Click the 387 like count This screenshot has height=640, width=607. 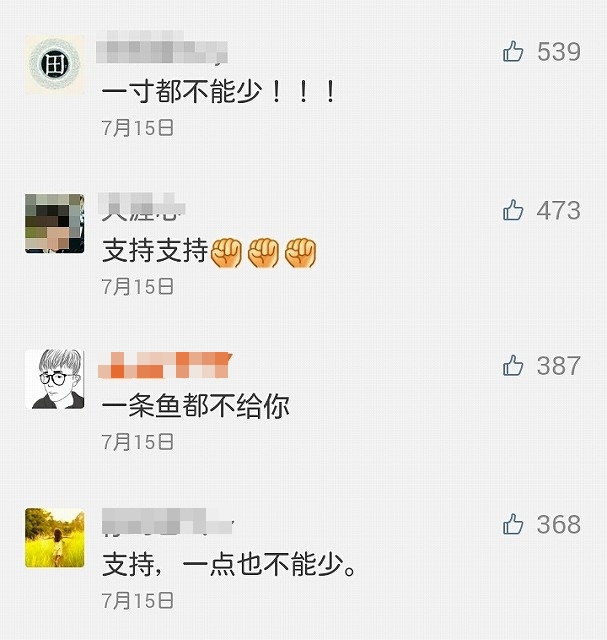(x=558, y=365)
